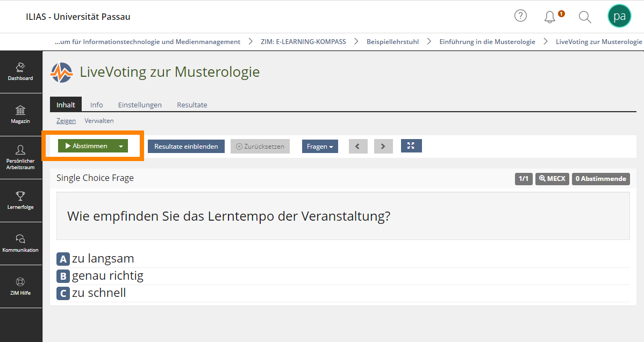
Task: Click the 1/1 question counter badge
Action: click(x=524, y=179)
